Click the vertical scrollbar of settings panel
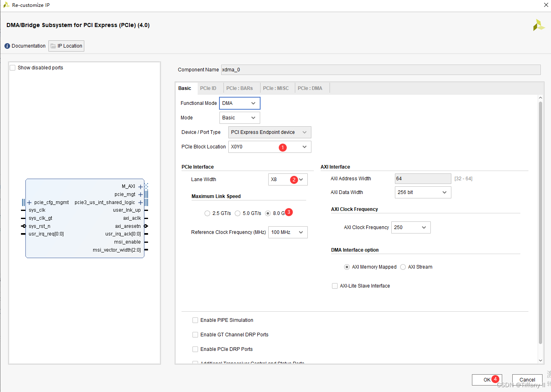Screen dimensions: 551x392 541,223
